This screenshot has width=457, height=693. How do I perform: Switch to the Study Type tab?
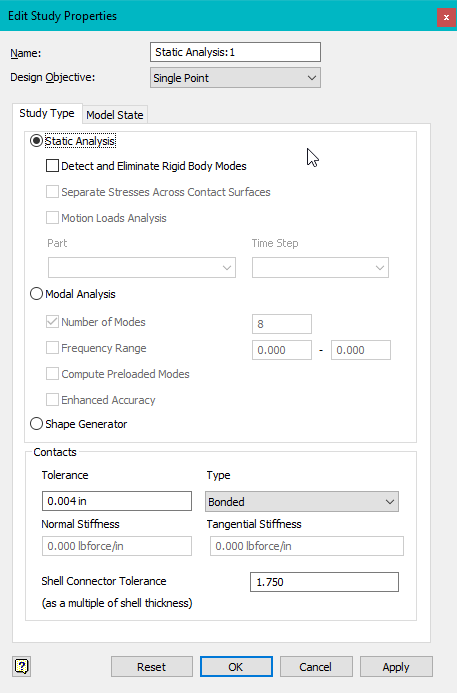(47, 114)
